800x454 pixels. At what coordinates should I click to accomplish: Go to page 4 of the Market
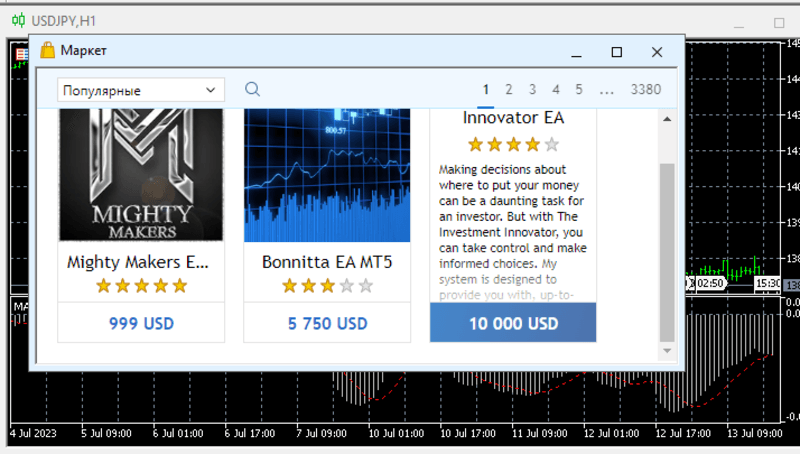click(556, 89)
